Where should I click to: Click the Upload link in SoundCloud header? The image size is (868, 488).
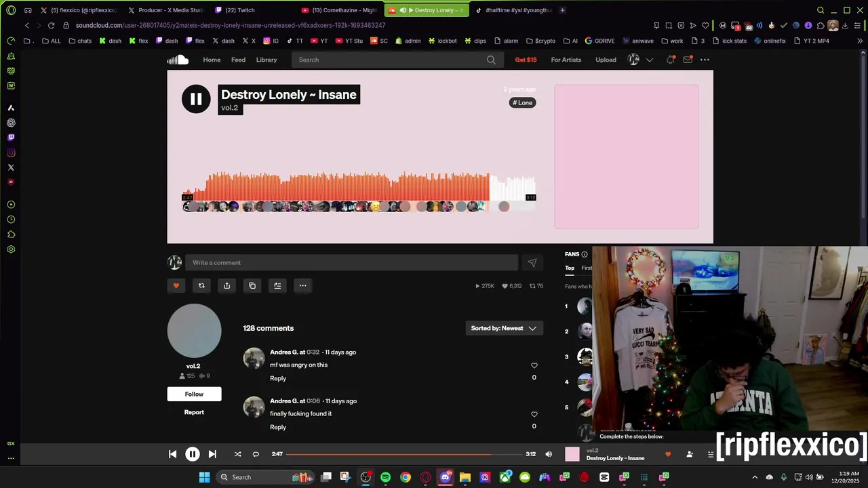pyautogui.click(x=606, y=60)
